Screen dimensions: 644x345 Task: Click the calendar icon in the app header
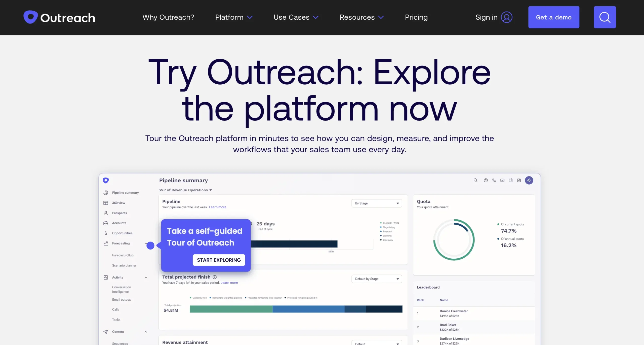click(510, 180)
